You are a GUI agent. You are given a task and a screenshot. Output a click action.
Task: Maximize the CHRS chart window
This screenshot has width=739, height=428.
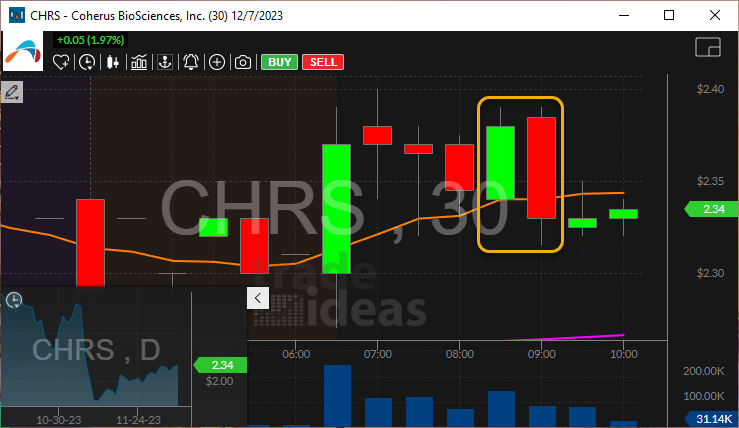tap(669, 16)
